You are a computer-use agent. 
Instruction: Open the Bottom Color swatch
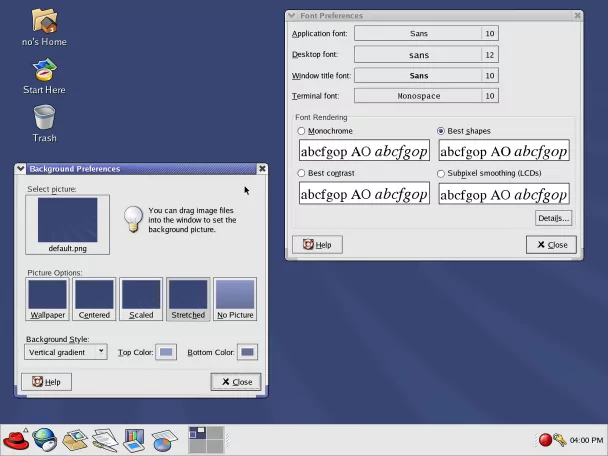[247, 352]
